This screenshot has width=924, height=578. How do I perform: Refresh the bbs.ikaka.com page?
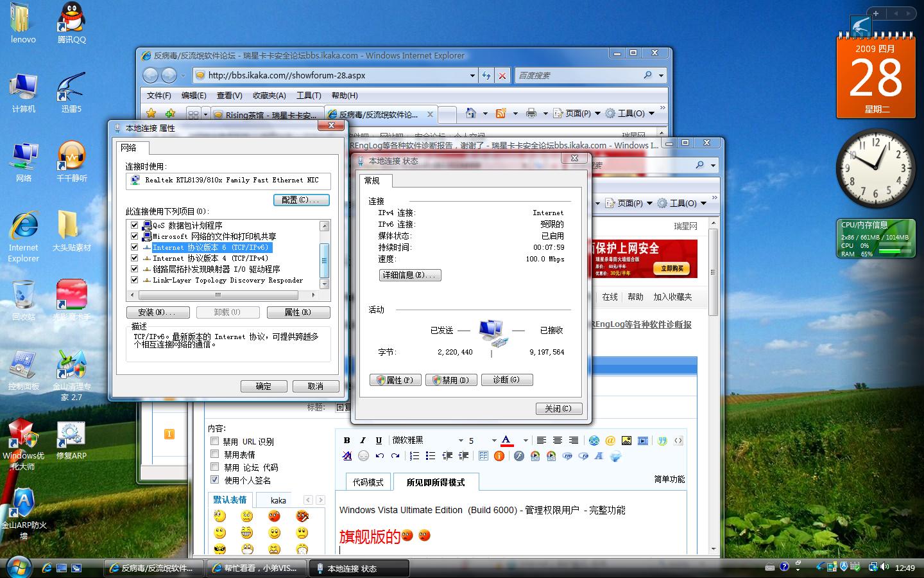point(486,75)
